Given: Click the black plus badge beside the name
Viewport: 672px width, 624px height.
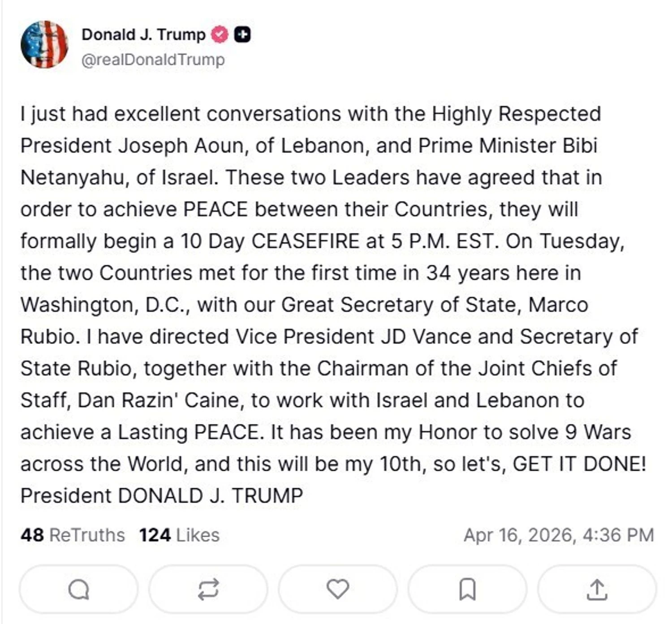Looking at the screenshot, I should pos(242,34).
